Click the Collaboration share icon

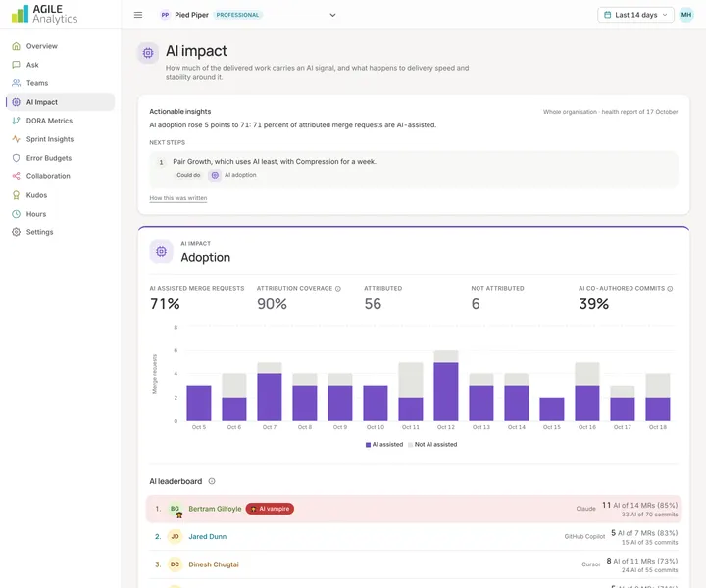coord(17,176)
